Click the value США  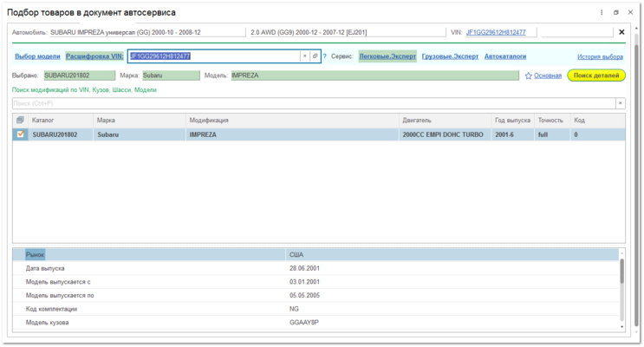click(x=296, y=254)
